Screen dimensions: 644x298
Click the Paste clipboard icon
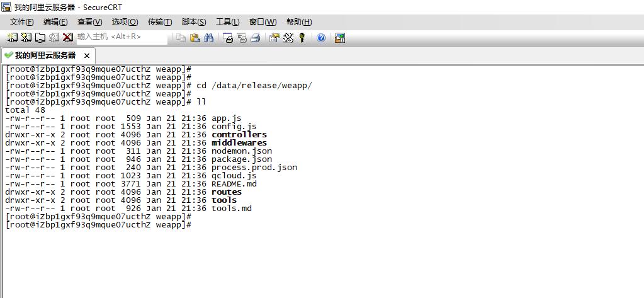pos(195,38)
